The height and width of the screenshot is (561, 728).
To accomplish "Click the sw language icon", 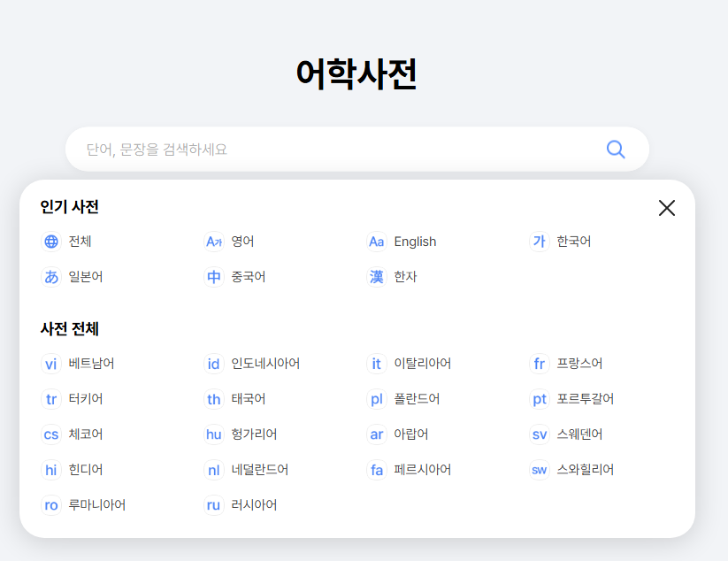I will coord(540,470).
